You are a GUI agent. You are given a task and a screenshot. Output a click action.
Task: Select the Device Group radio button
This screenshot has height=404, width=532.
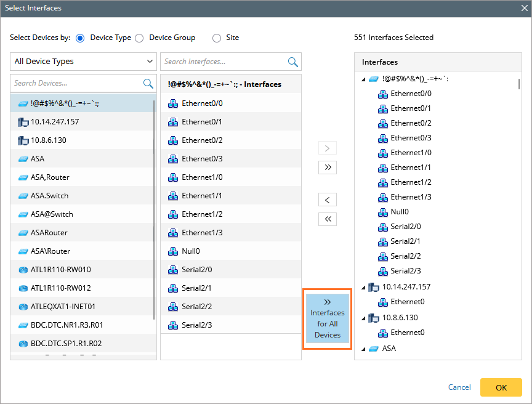[x=139, y=38]
